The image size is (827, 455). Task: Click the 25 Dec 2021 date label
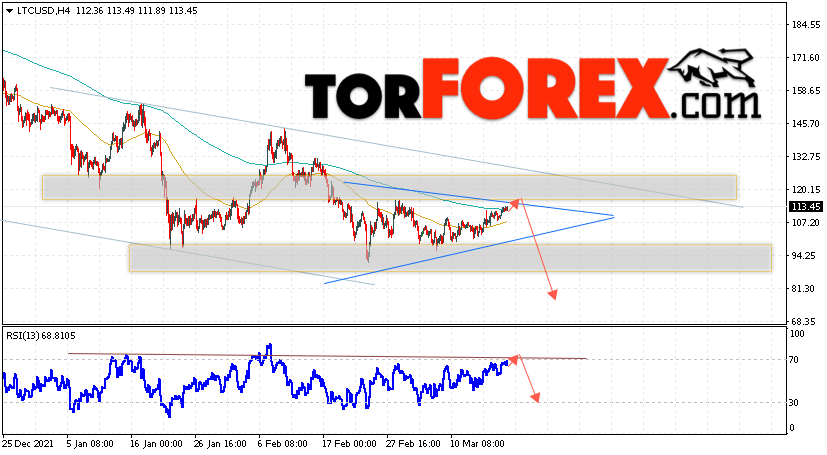[x=28, y=444]
